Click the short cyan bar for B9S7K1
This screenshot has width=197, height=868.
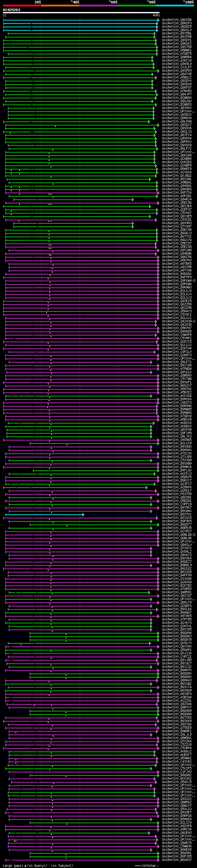[45, 515]
